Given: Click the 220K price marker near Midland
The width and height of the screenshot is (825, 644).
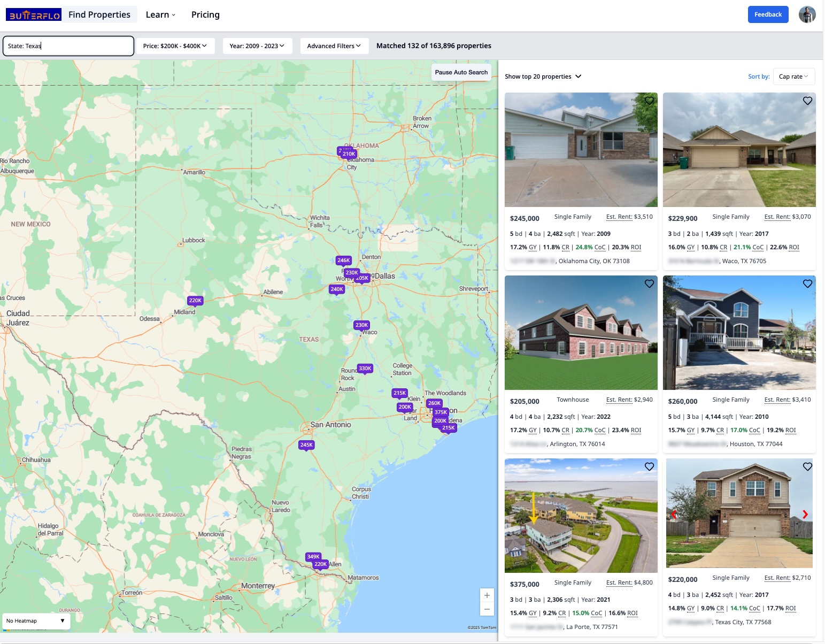Looking at the screenshot, I should pyautogui.click(x=195, y=300).
